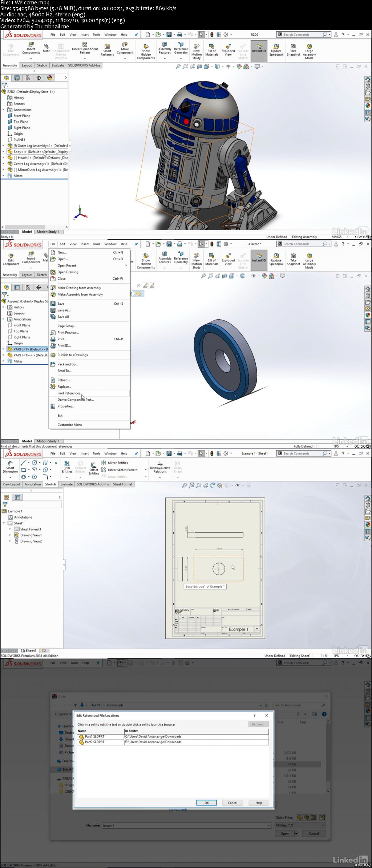This screenshot has width=372, height=868.
Task: Select PLANE1 in the R2D2 tree
Action: click(19, 140)
